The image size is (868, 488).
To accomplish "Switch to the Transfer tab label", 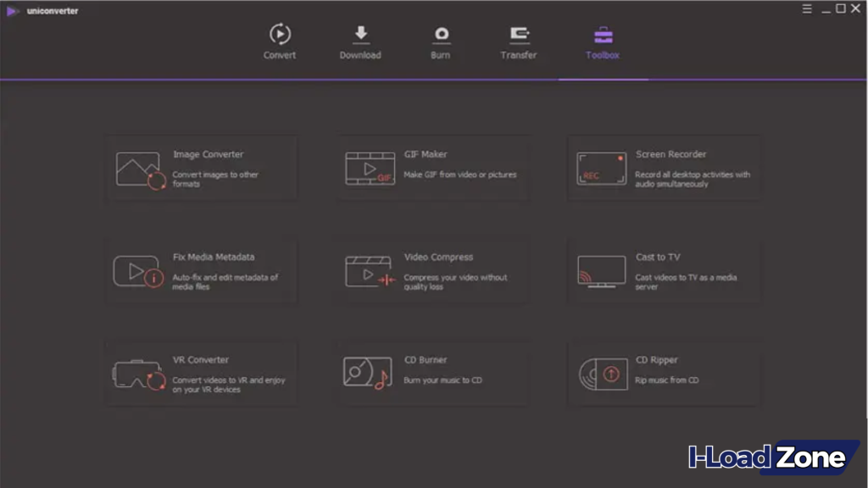I will (519, 55).
